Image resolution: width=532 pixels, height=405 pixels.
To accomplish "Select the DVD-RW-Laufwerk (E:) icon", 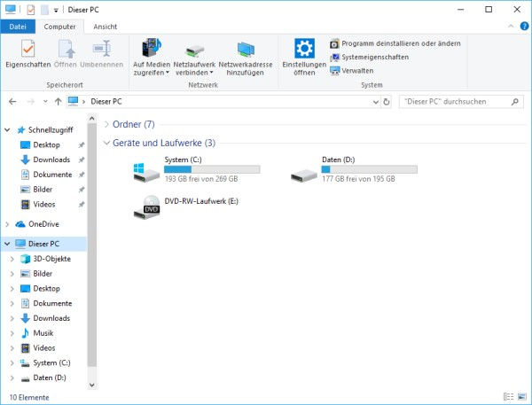I will (146, 207).
